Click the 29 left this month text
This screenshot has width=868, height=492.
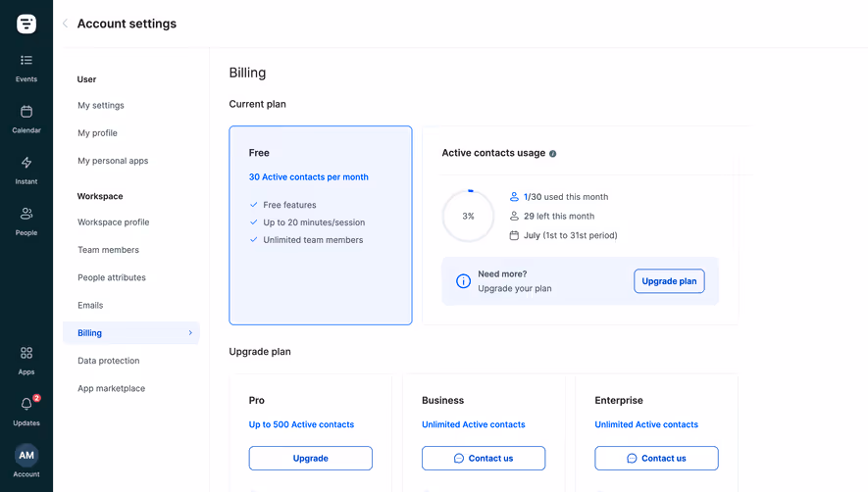(x=559, y=216)
